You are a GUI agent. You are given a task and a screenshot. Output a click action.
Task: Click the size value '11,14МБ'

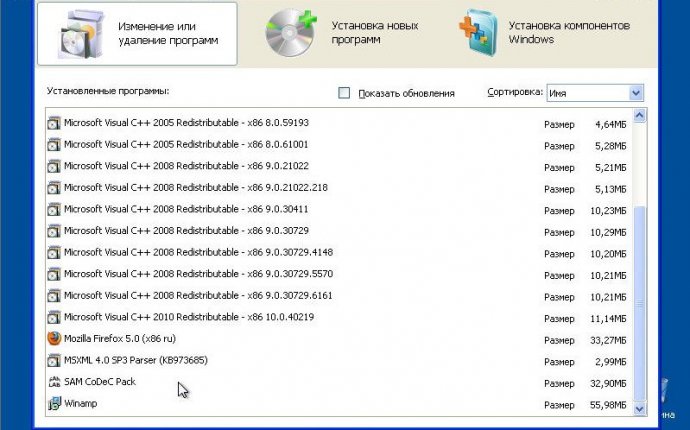tap(608, 319)
